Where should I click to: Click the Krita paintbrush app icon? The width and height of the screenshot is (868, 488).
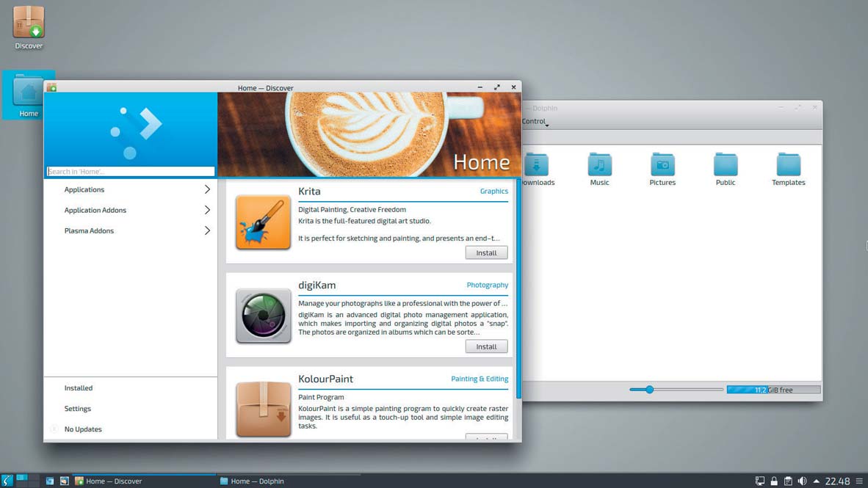tap(263, 222)
